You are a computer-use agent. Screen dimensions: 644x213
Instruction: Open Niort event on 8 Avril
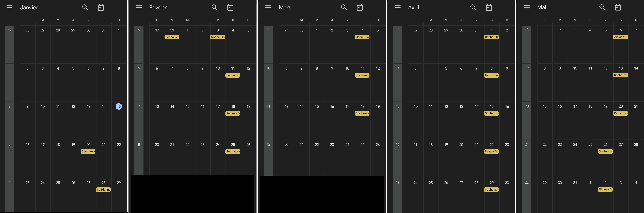[491, 75]
